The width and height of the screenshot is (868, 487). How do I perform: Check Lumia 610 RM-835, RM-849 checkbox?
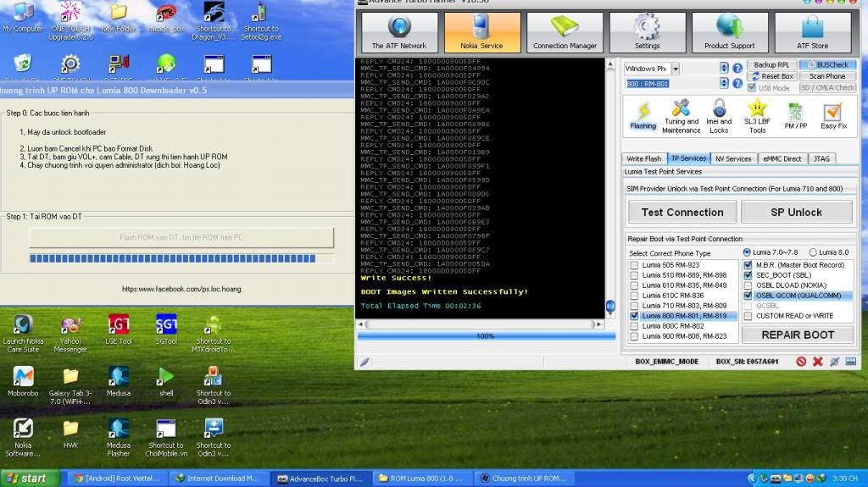tap(634, 285)
